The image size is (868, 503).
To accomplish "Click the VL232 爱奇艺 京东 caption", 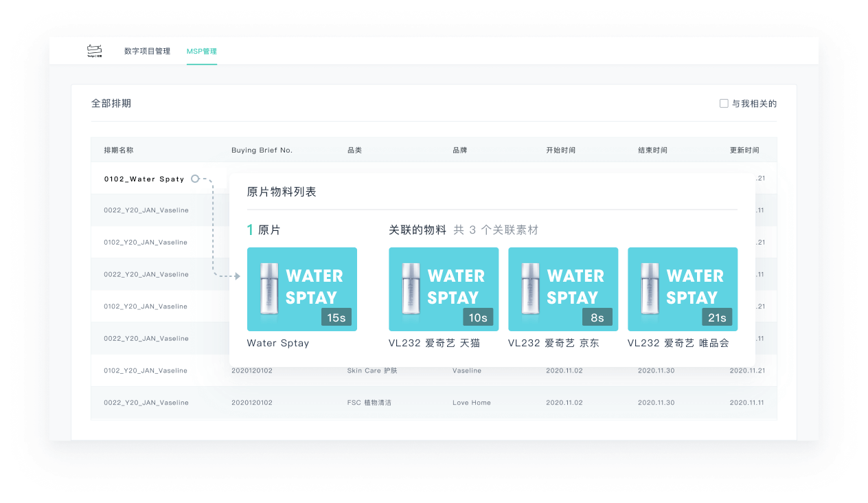I will pyautogui.click(x=554, y=344).
